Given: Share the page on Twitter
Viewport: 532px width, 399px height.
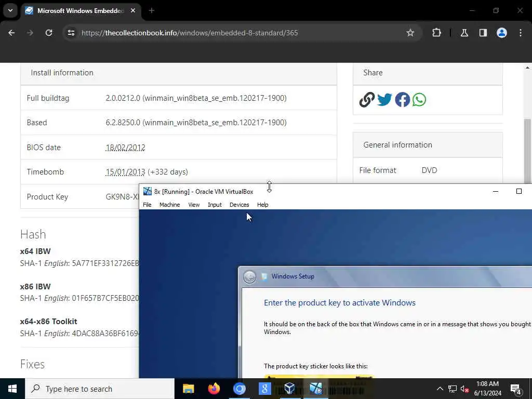Looking at the screenshot, I should [x=384, y=100].
